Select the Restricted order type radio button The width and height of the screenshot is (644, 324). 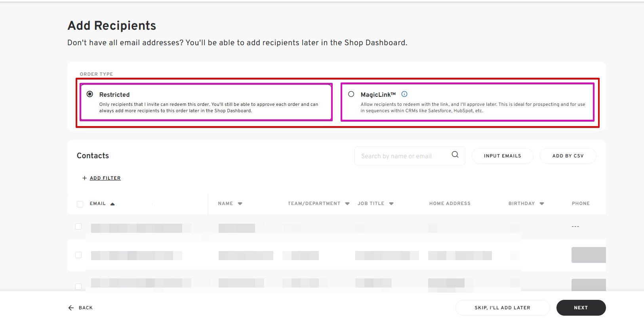point(90,94)
